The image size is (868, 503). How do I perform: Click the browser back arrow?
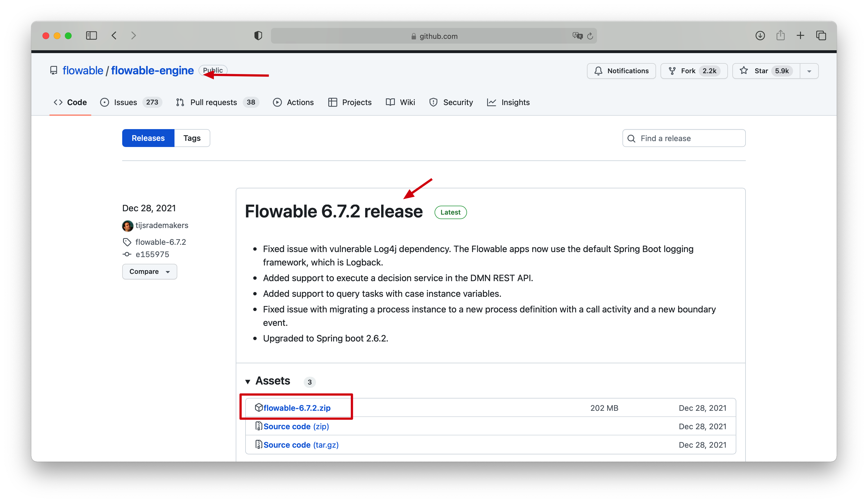pos(114,35)
